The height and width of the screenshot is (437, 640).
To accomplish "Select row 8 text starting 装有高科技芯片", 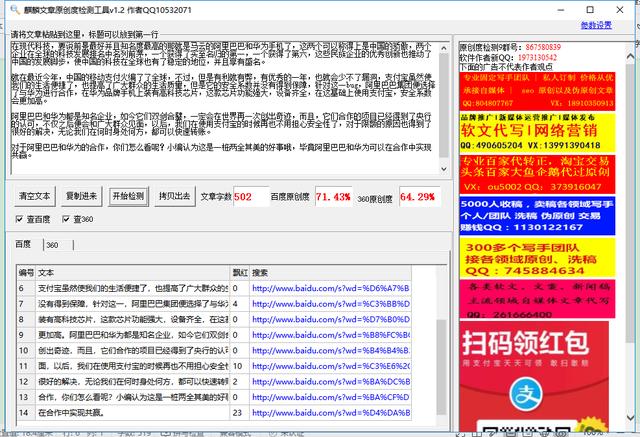I will (x=133, y=319).
